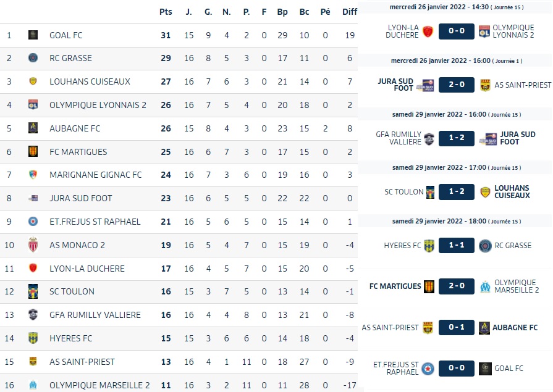Click the ET.Frejus St Raphael logo in table
The image size is (553, 392).
tap(33, 222)
